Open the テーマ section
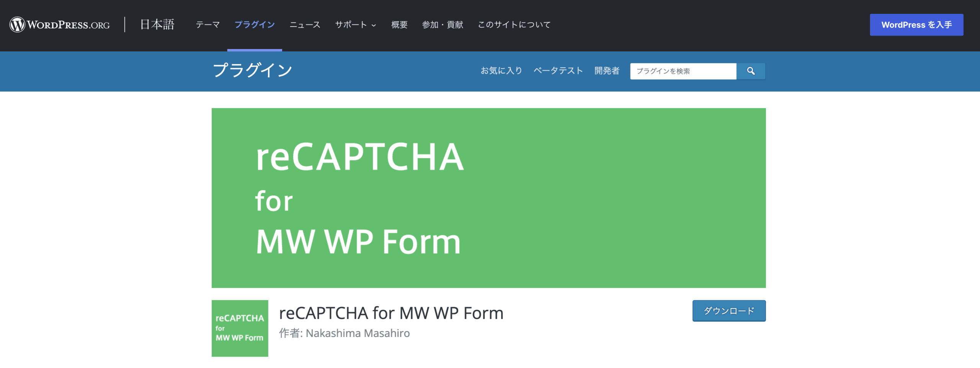This screenshot has width=980, height=368. click(207, 24)
